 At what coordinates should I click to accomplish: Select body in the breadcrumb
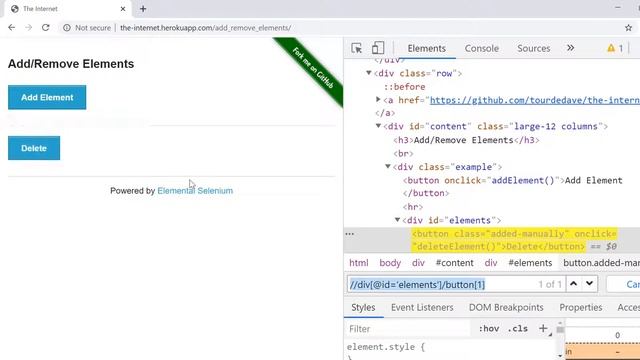pos(390,263)
